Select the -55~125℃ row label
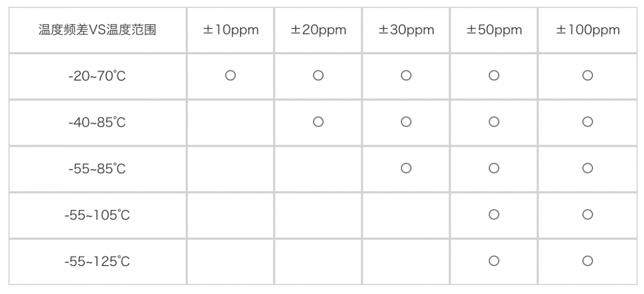The image size is (644, 294). click(97, 262)
